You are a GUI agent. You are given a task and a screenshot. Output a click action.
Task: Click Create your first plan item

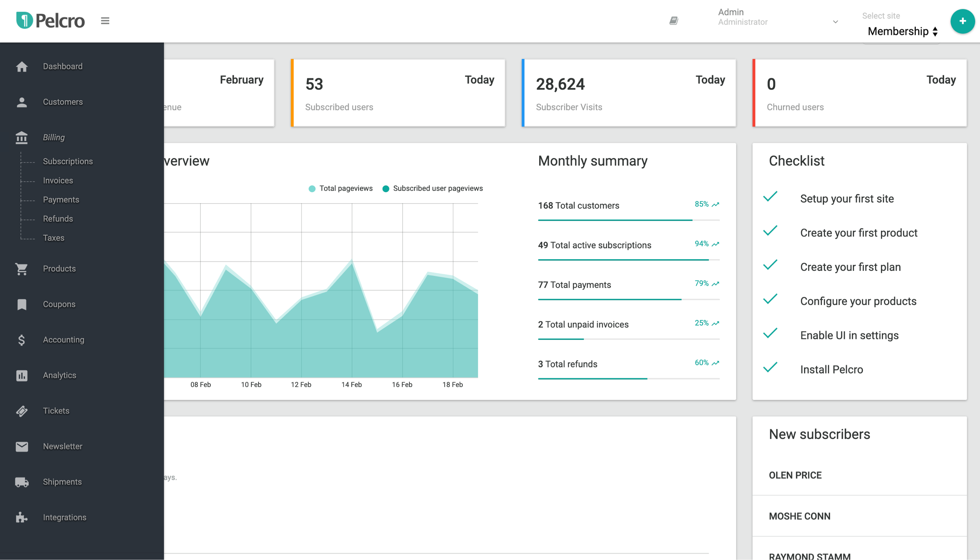click(x=850, y=267)
